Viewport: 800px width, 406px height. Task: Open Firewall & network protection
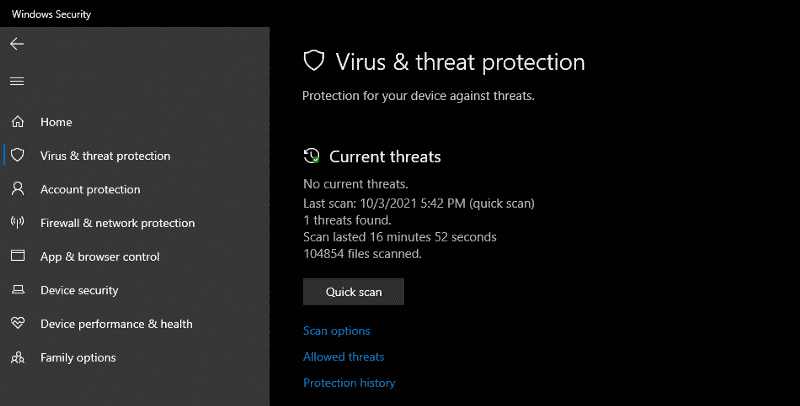tap(117, 223)
